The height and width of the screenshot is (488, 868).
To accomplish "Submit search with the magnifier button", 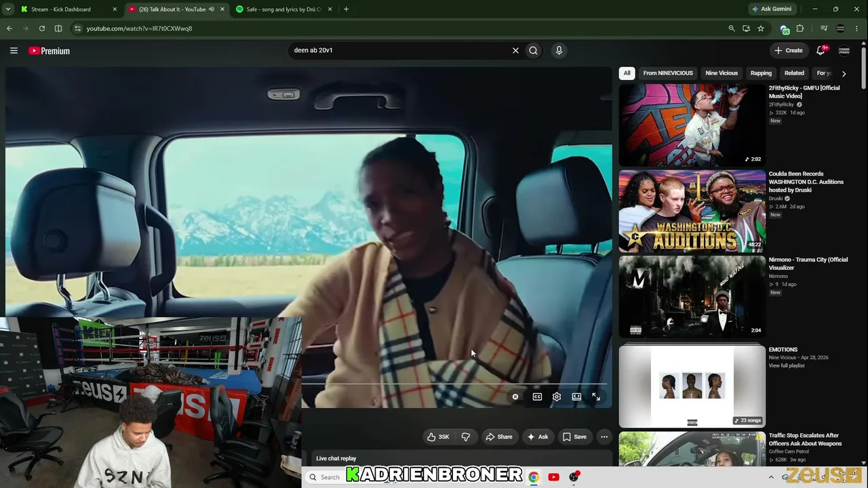I will coord(534,50).
